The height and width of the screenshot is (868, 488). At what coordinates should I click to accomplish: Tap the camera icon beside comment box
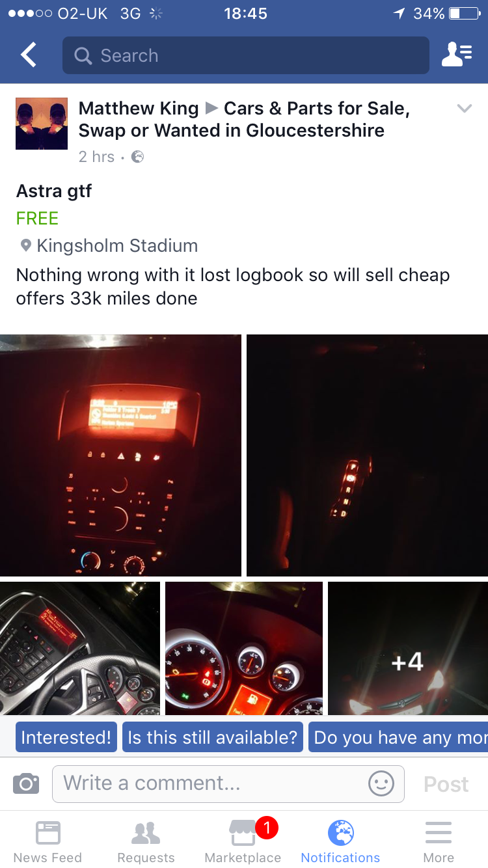pyautogui.click(x=26, y=783)
